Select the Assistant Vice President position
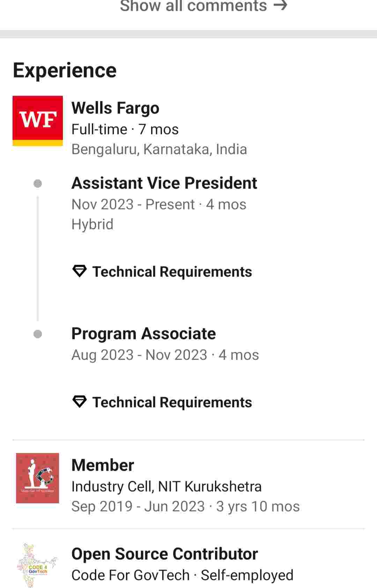 coord(164,183)
